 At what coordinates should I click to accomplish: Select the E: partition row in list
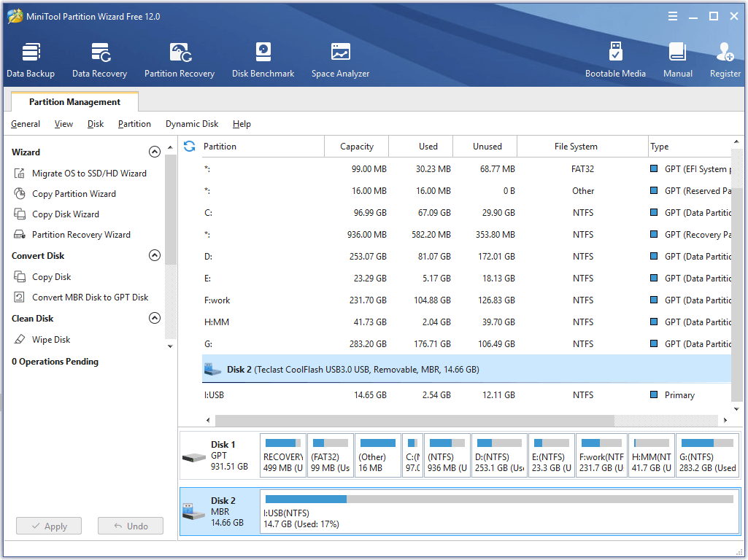(x=466, y=279)
